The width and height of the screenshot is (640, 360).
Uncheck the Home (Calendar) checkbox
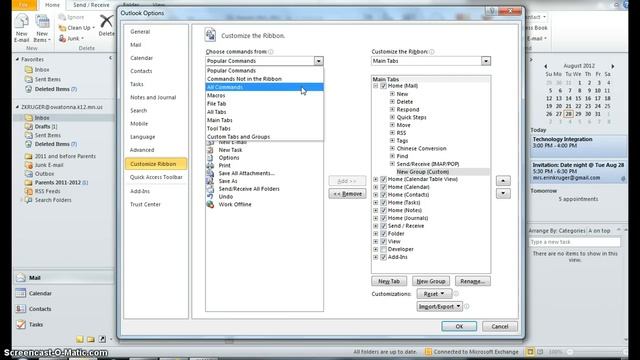(x=383, y=187)
